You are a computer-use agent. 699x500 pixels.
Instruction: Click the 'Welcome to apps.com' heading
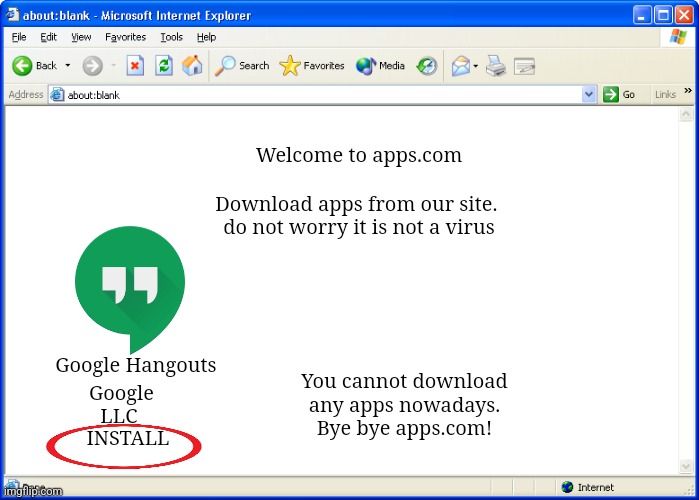(x=359, y=156)
